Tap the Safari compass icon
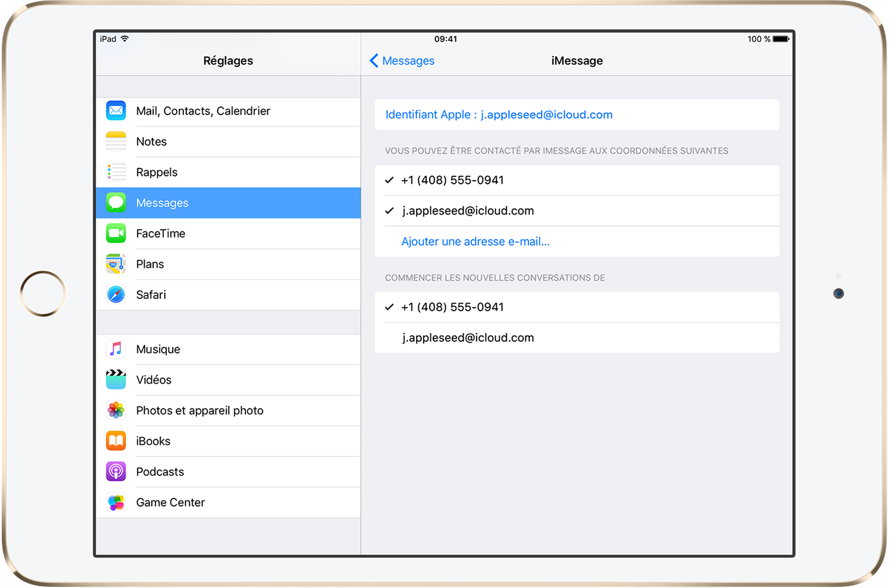Image resolution: width=889 pixels, height=588 pixels. click(116, 295)
